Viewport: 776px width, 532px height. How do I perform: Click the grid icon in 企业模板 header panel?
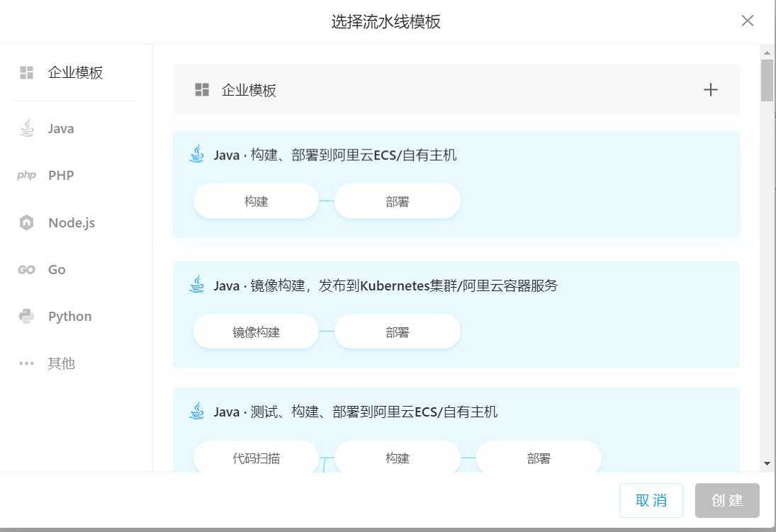(202, 89)
